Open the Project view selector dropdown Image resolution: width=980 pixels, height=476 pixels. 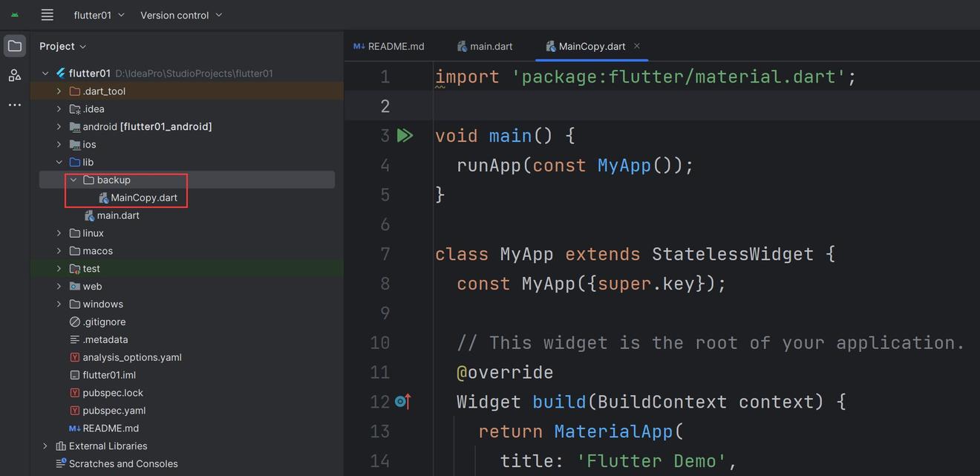(63, 46)
